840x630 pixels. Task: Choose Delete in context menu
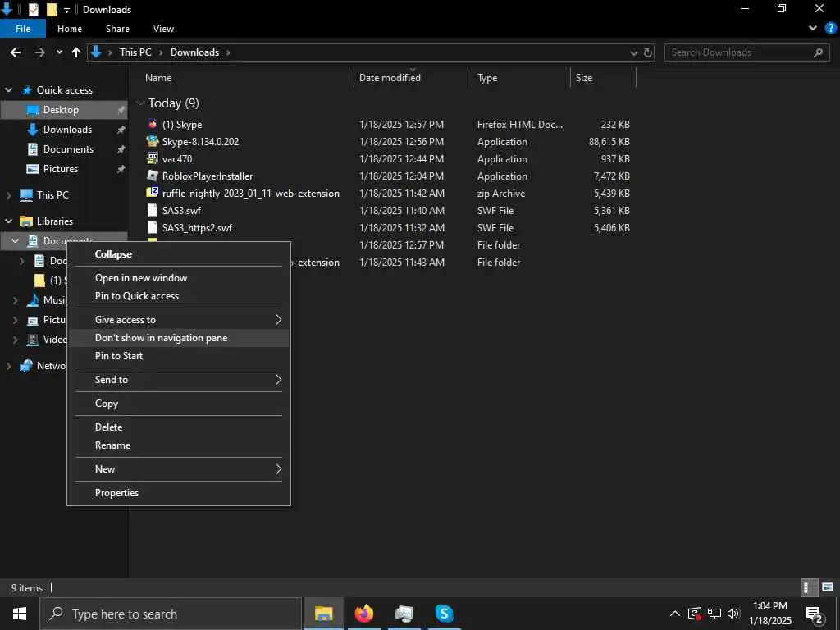178,427
